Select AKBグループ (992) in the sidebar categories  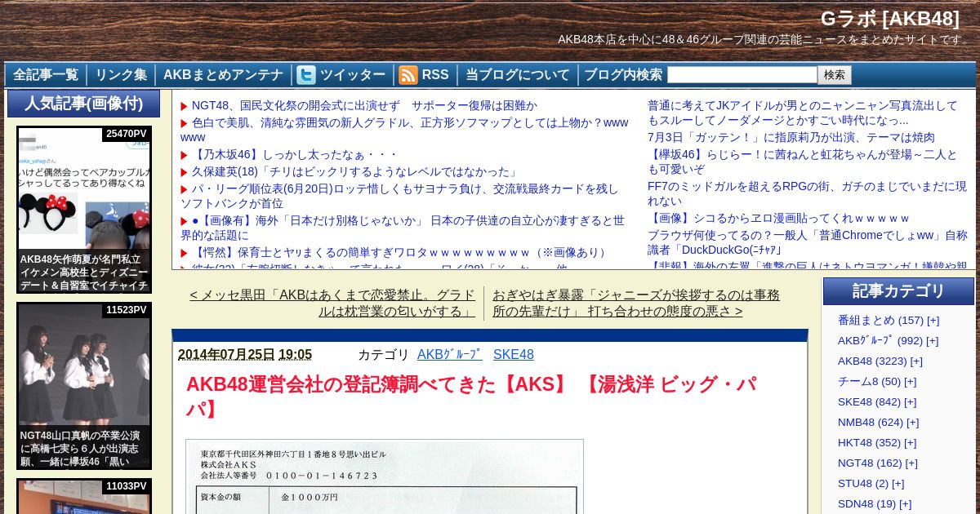880,340
